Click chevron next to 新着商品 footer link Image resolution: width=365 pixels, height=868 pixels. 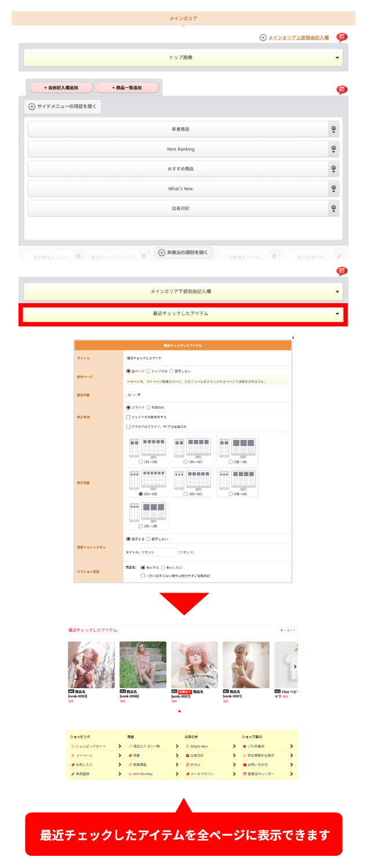pos(177,764)
